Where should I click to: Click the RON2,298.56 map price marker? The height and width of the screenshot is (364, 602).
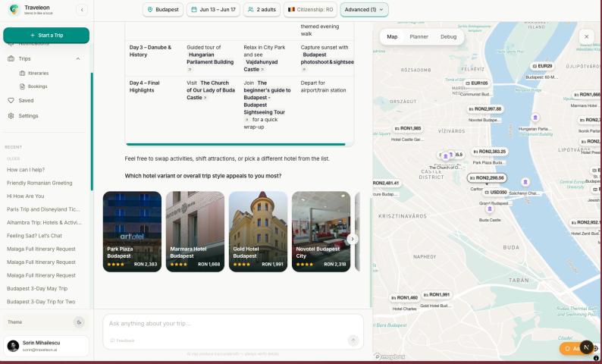pos(487,177)
